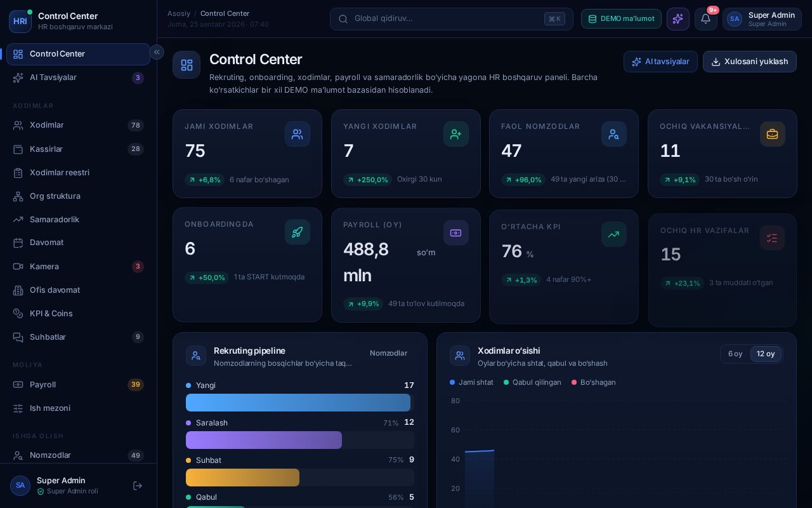This screenshot has height=508, width=812.
Task: Open the Nomzodlar link in Rekruting pipeline
Action: click(x=389, y=353)
